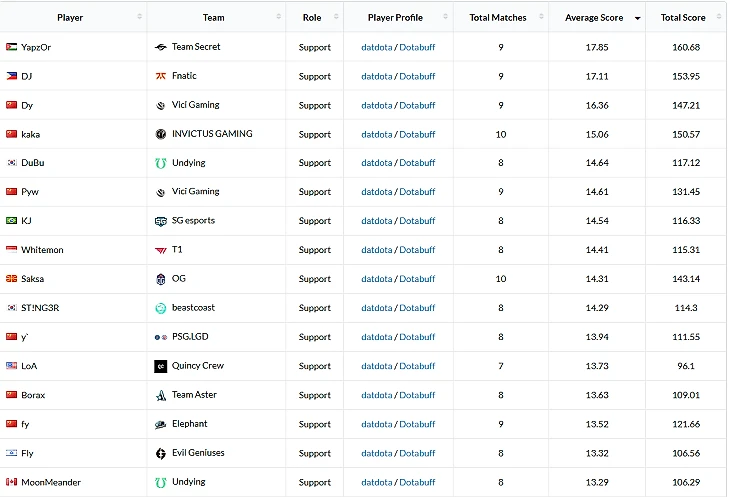Image resolution: width=730 pixels, height=497 pixels.
Task: Select the Whitemon player row name
Action: [x=42, y=250]
